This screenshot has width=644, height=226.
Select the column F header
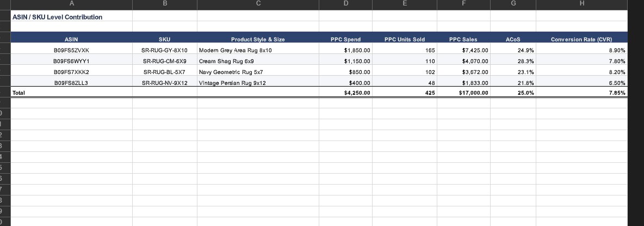tap(463, 4)
